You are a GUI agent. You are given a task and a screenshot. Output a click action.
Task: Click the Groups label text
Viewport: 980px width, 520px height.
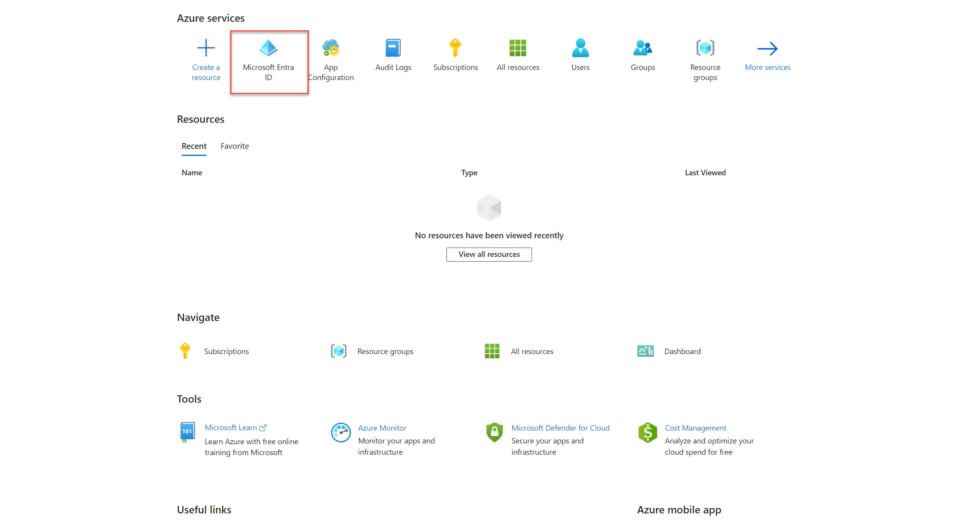pyautogui.click(x=642, y=67)
